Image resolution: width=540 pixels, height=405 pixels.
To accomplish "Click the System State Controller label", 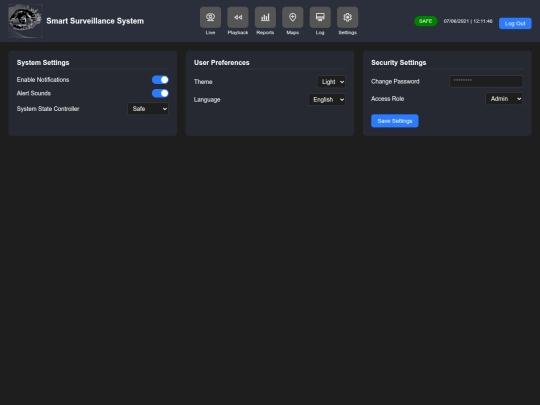I will pyautogui.click(x=48, y=109).
